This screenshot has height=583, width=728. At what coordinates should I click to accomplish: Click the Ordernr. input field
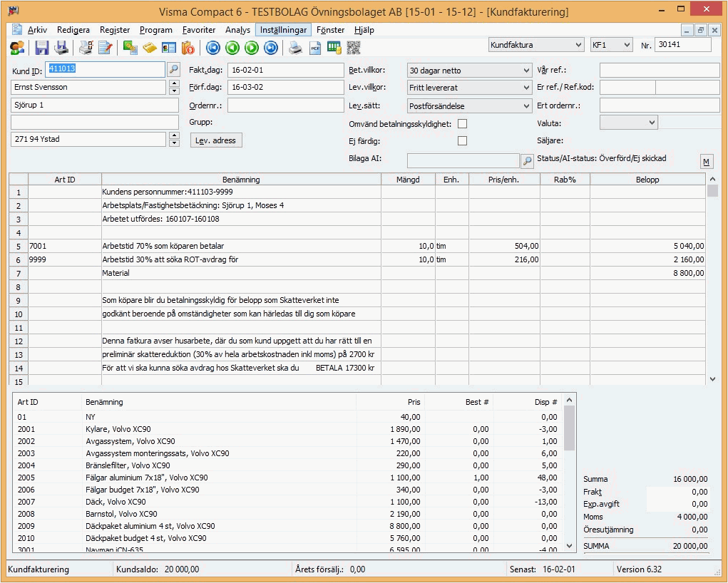click(x=285, y=105)
